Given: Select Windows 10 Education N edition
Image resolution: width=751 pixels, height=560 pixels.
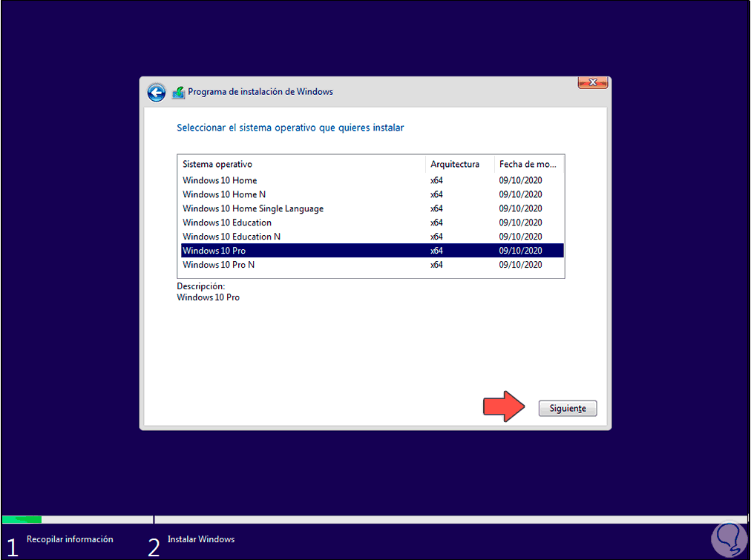Looking at the screenshot, I should click(x=232, y=236).
